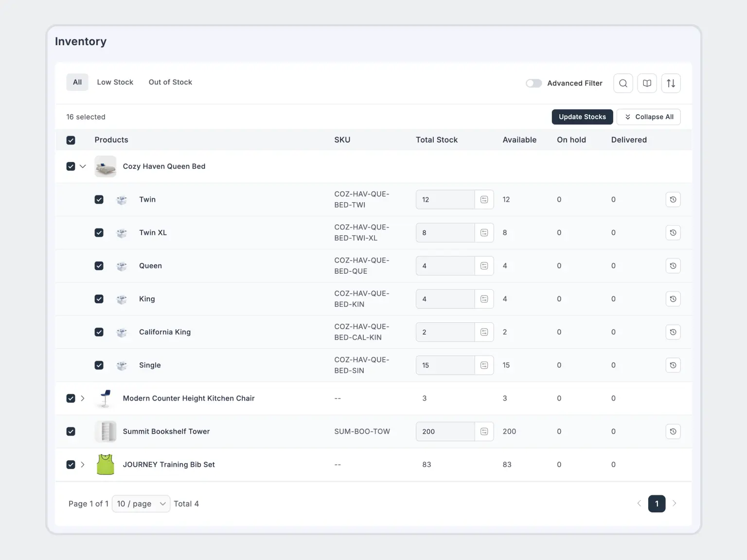This screenshot has height=560, width=747.
Task: Select page 1 in pagination
Action: pos(657,504)
